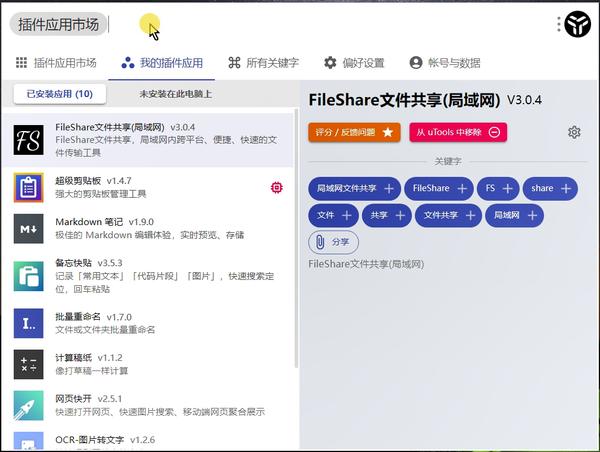Open 帐号与数据 tab

coord(445,63)
